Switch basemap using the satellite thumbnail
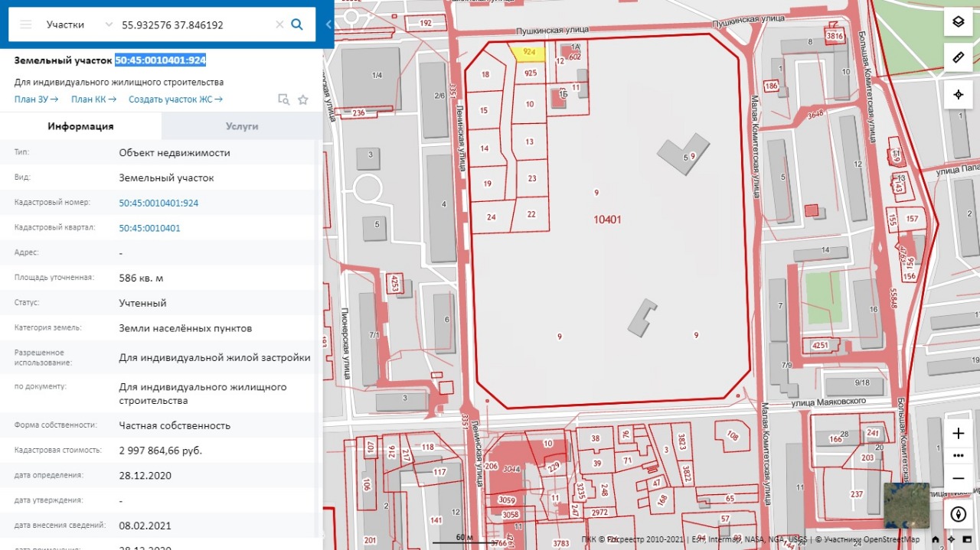The height and width of the screenshot is (550, 980). (x=906, y=505)
